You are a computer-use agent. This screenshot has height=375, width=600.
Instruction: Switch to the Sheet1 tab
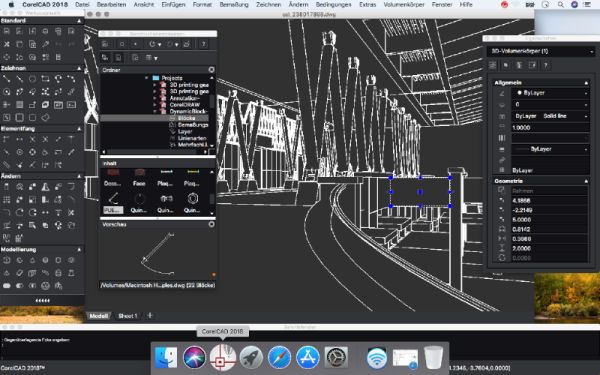click(x=127, y=316)
